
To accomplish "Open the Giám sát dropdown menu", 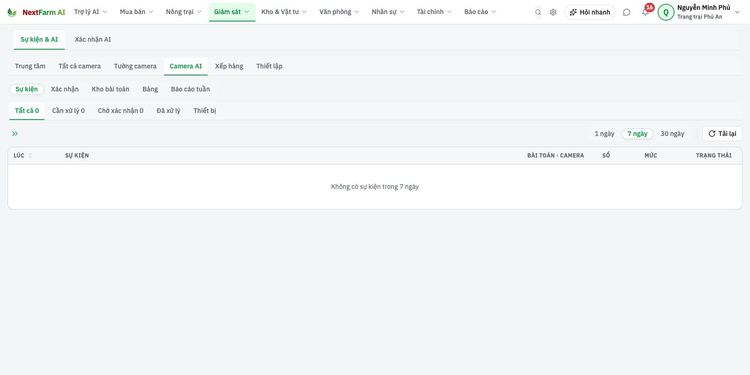I will tap(232, 12).
